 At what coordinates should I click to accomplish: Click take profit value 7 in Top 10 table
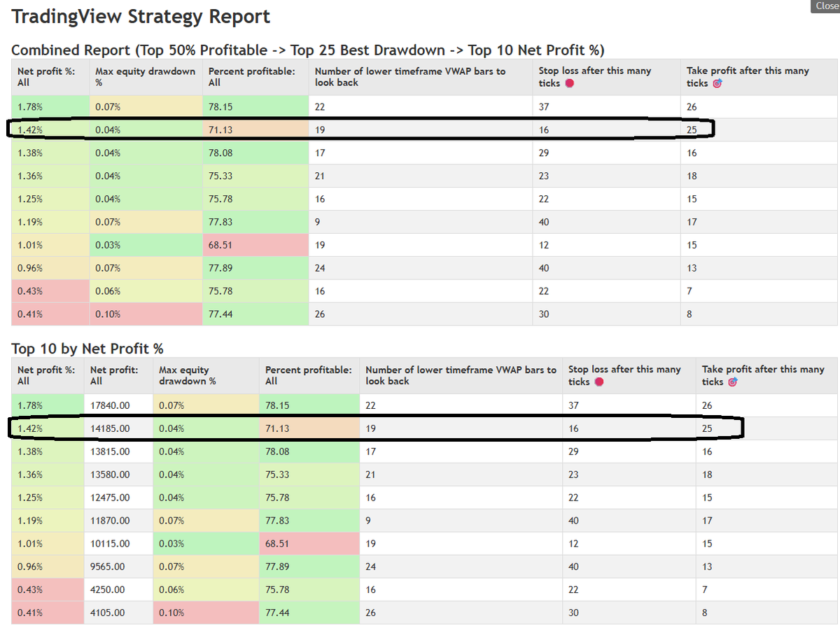tap(767, 590)
